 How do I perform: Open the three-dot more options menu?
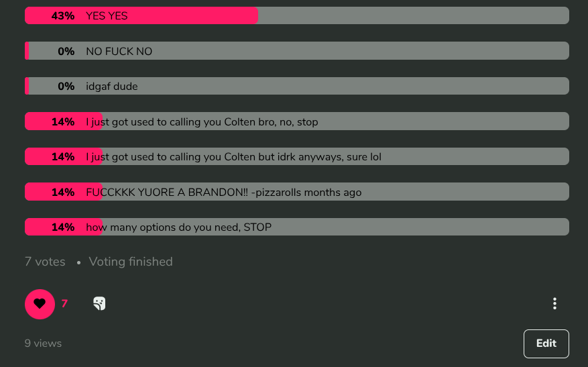pos(554,304)
